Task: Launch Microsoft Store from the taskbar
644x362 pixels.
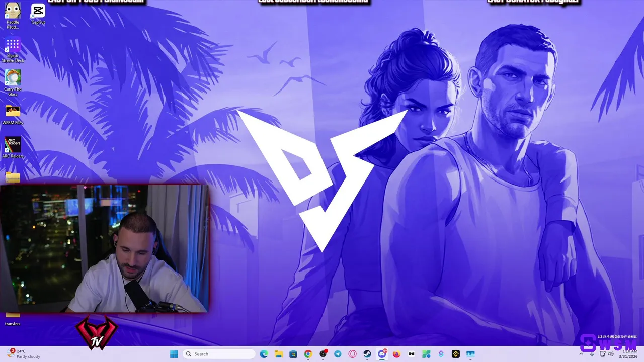Action: tap(293, 354)
